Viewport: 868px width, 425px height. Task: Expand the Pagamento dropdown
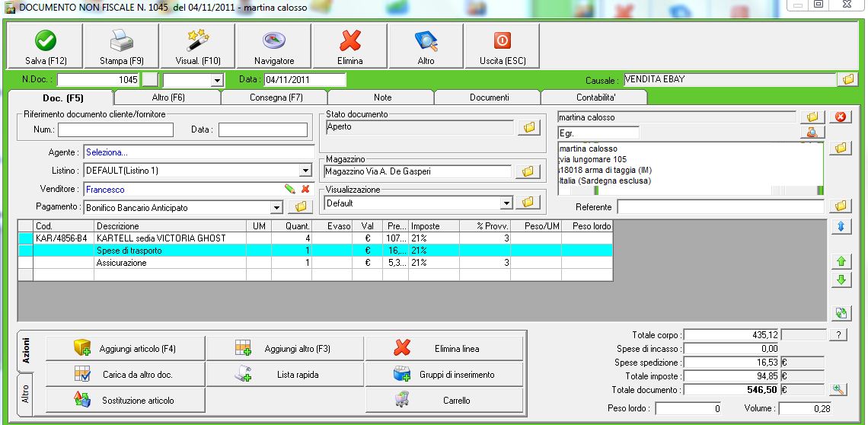(x=277, y=208)
